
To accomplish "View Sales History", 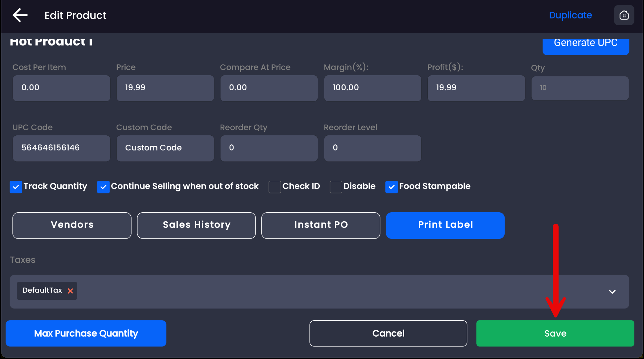I will pos(196,225).
